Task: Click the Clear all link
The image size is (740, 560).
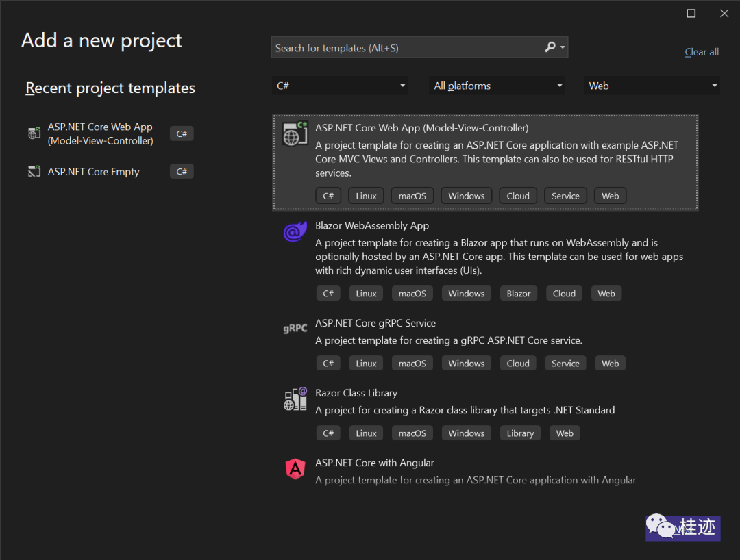Action: point(702,52)
